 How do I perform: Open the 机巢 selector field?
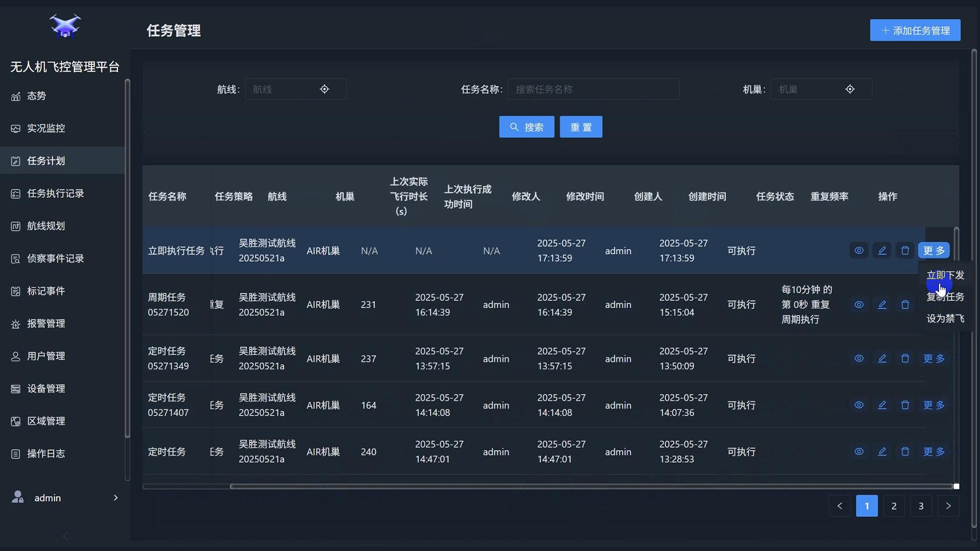coord(821,89)
